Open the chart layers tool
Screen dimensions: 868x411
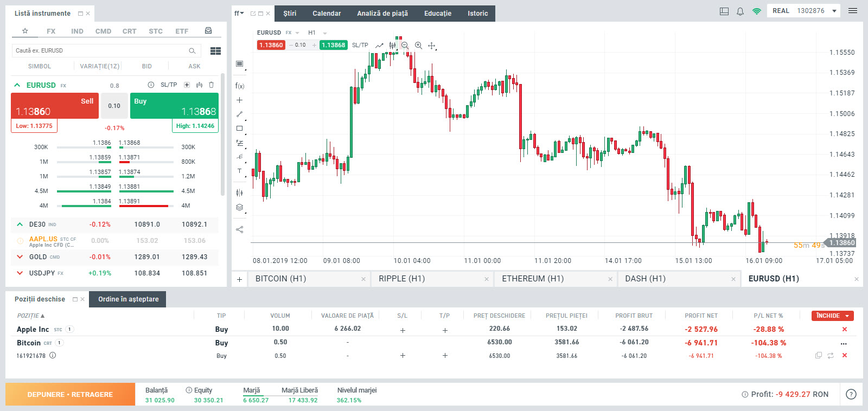(239, 207)
